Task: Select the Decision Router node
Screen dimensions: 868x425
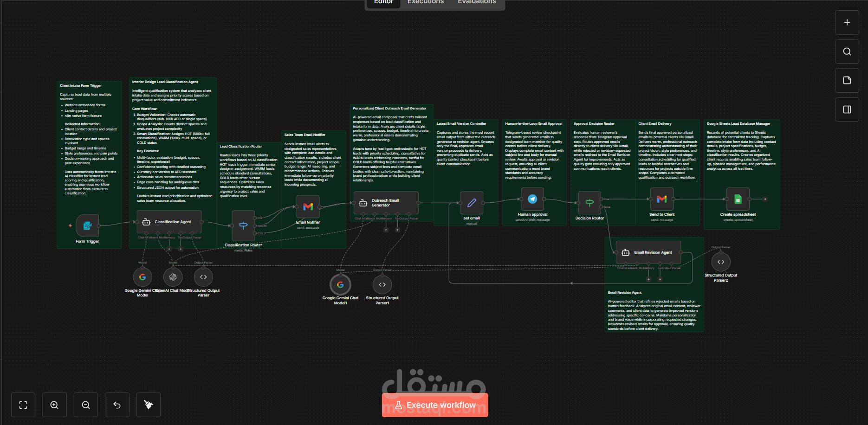Action: click(x=589, y=203)
